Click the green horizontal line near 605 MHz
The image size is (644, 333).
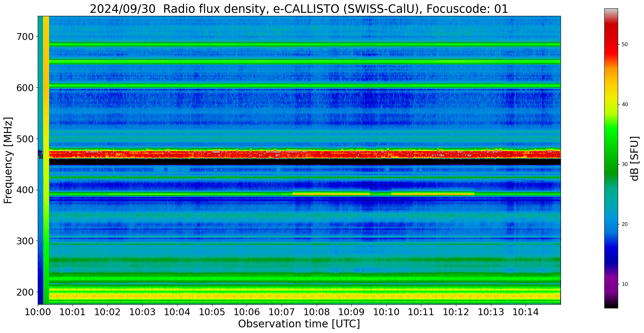[305, 86]
